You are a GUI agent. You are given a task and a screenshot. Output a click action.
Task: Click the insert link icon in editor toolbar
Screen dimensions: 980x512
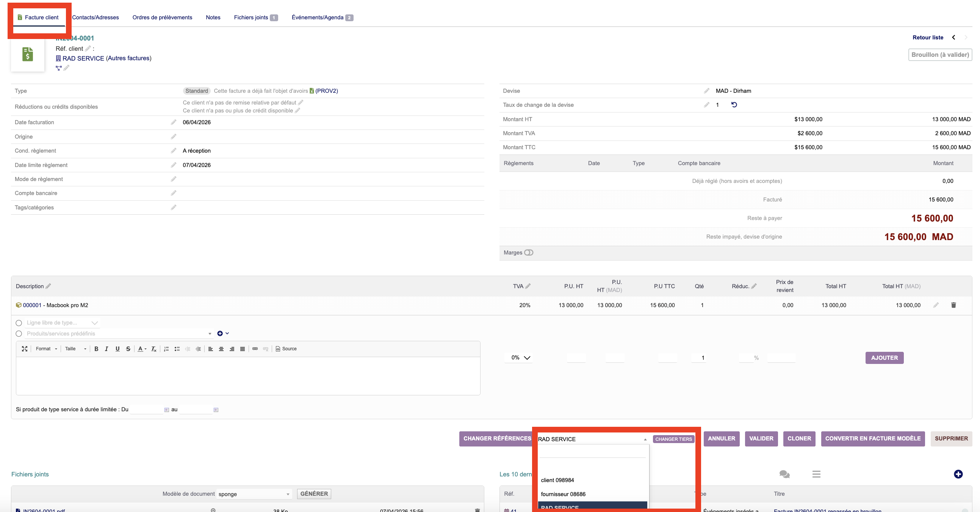(255, 348)
